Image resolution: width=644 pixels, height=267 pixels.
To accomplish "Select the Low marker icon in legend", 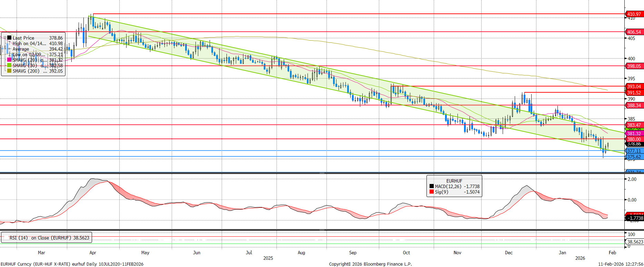I will point(9,54).
